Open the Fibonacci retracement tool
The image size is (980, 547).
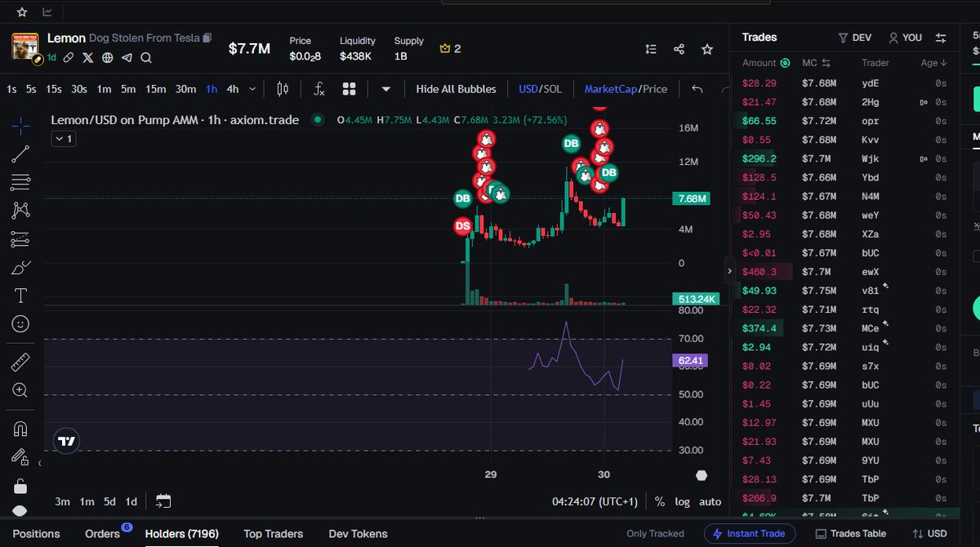21,181
